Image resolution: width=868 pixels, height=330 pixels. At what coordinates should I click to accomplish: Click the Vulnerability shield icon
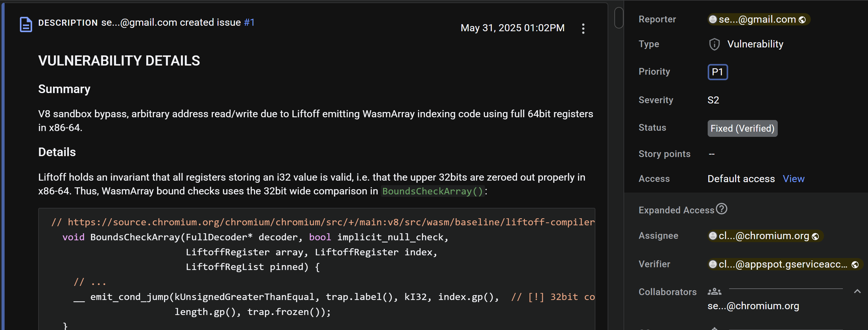(714, 44)
